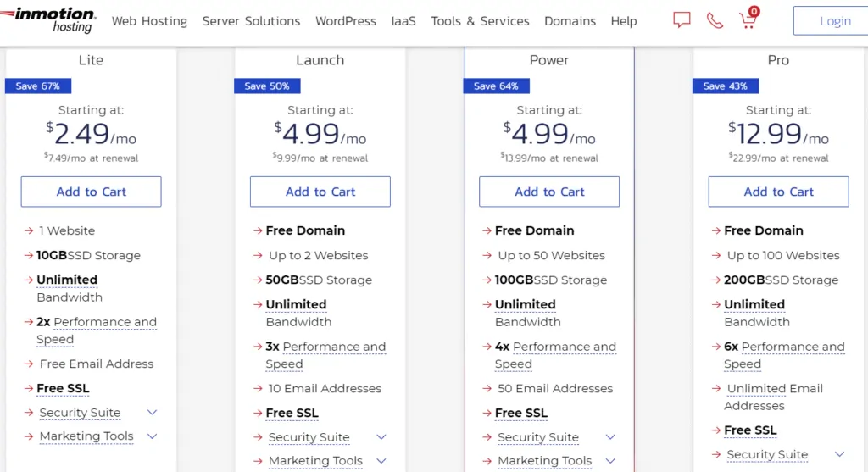The image size is (868, 472).
Task: Click Up to 50 Websites text
Action: point(551,255)
